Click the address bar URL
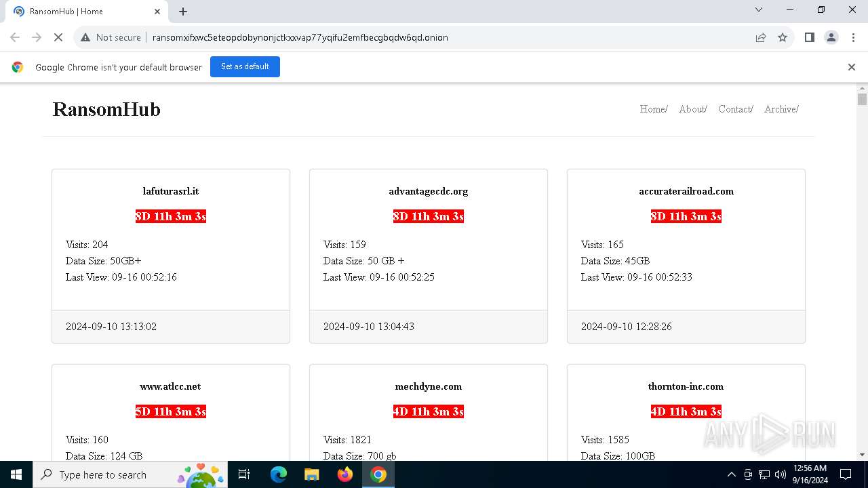 [300, 37]
